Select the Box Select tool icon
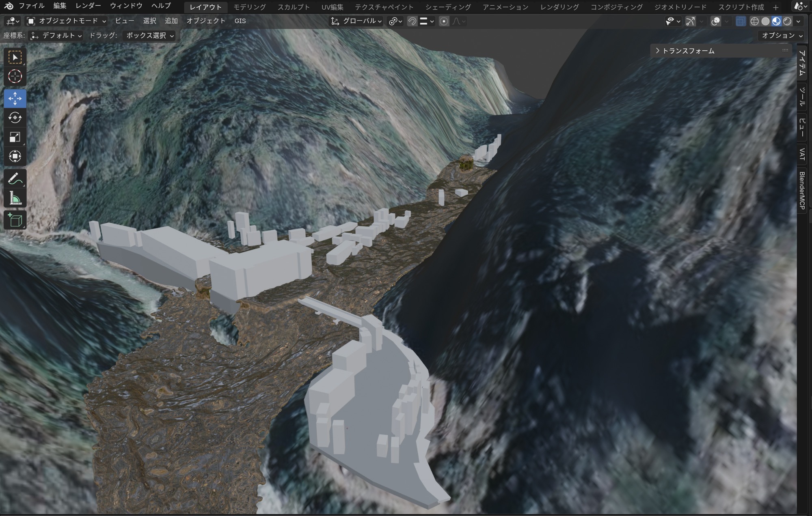Image resolution: width=812 pixels, height=516 pixels. coord(15,57)
